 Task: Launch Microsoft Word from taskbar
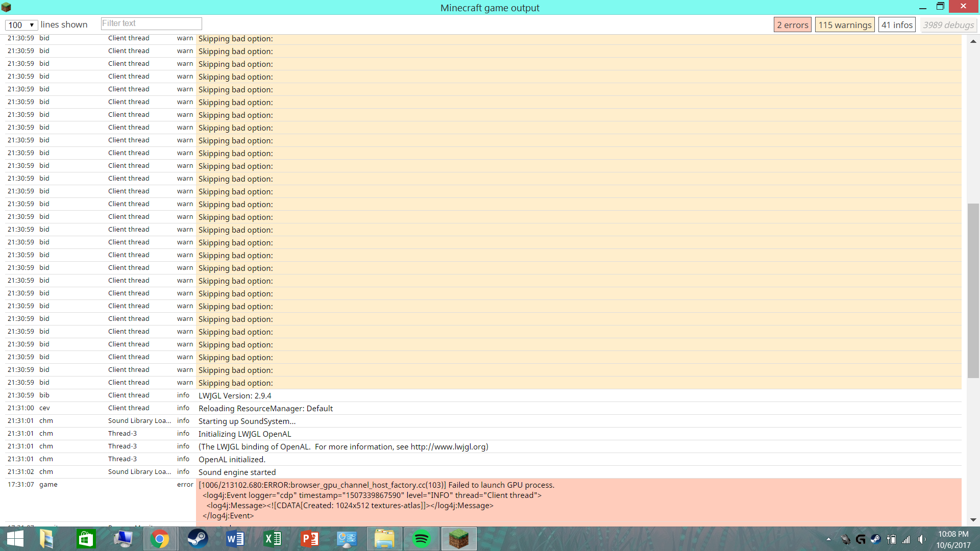[x=235, y=539]
